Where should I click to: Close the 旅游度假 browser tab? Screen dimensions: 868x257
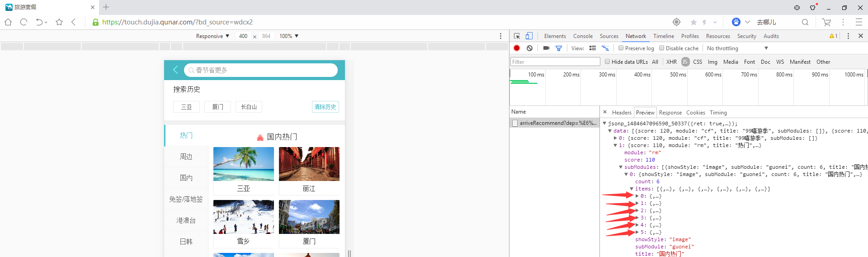93,7
